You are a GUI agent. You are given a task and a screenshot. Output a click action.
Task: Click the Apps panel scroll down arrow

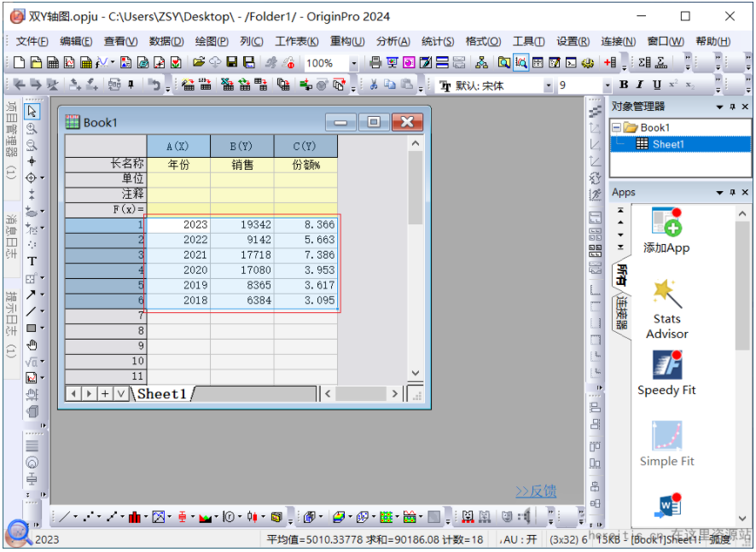[742, 518]
